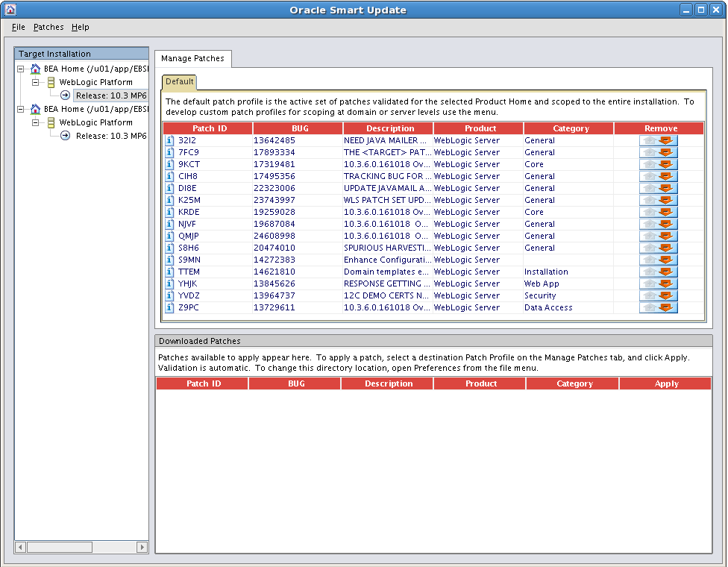
Task: Click the tree panel horizontal scrollbar thumb
Action: [60, 547]
